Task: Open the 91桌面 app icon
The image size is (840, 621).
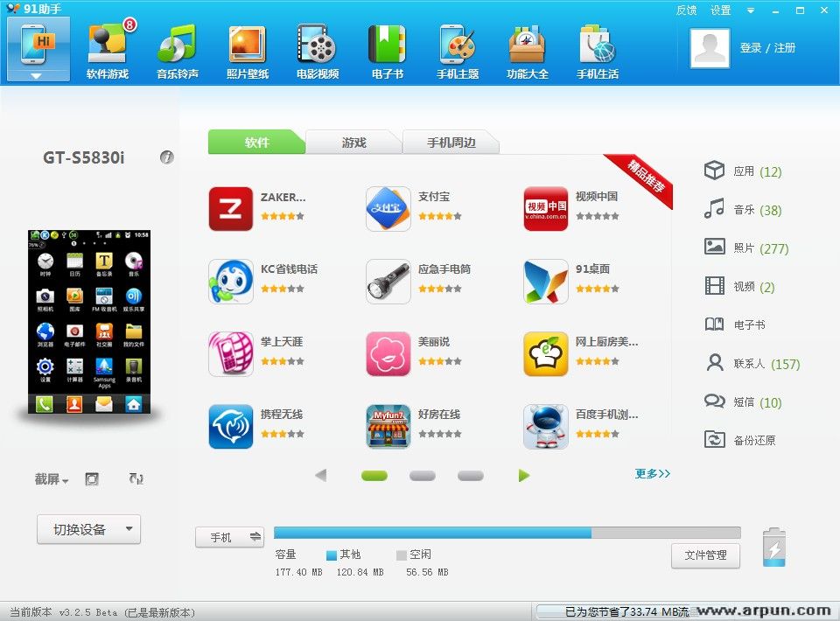Action: point(545,282)
